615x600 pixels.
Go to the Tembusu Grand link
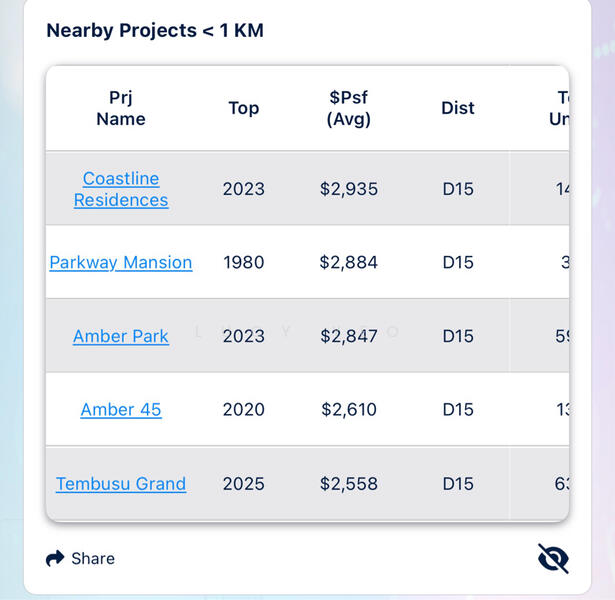point(121,483)
